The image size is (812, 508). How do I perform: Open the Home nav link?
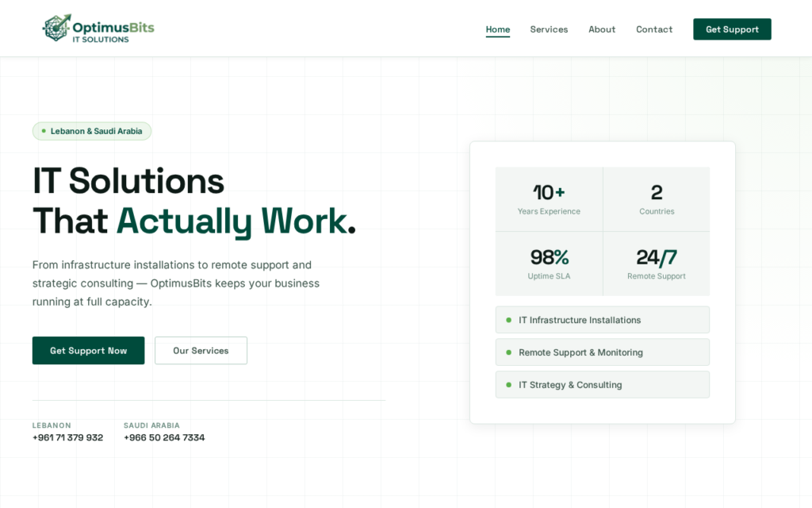[x=498, y=29]
